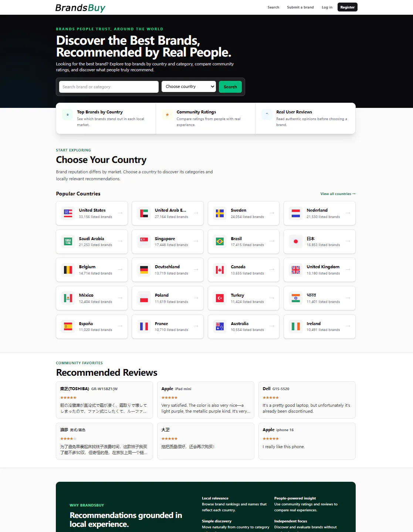Click the green Search button
Screen dimensions: 413x532
[x=230, y=87]
